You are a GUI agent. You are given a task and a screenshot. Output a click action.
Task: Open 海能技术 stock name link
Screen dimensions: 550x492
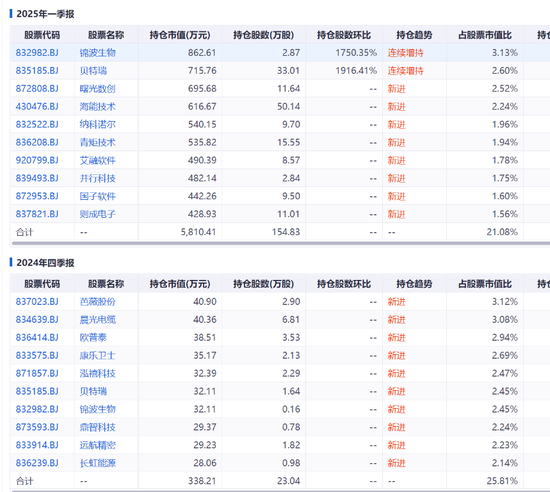(x=98, y=106)
